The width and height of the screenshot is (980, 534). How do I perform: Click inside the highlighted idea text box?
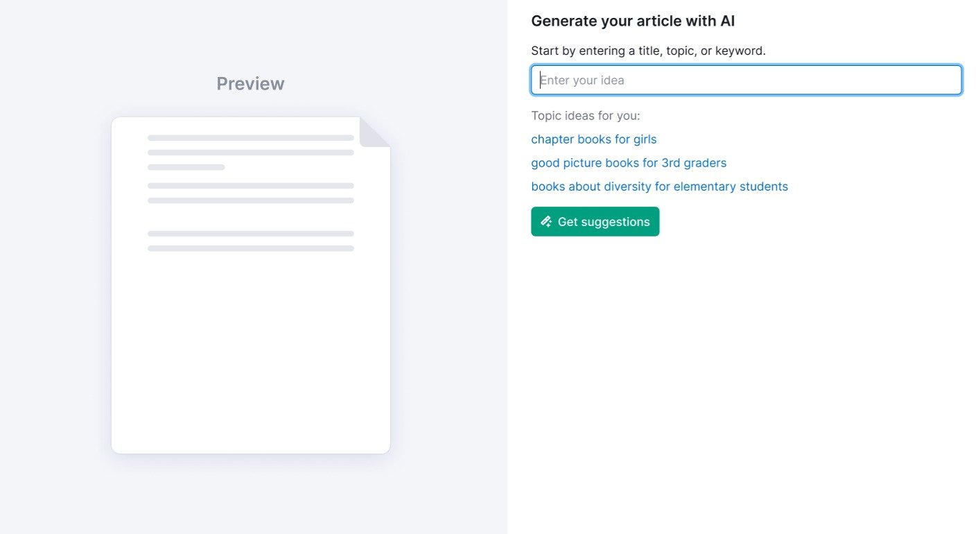click(x=746, y=80)
